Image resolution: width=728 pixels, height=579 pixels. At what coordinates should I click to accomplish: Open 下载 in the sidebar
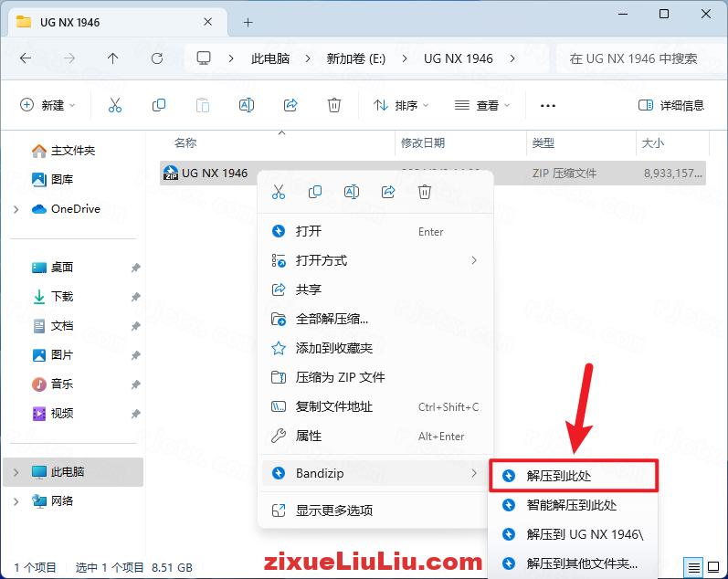pos(52,297)
